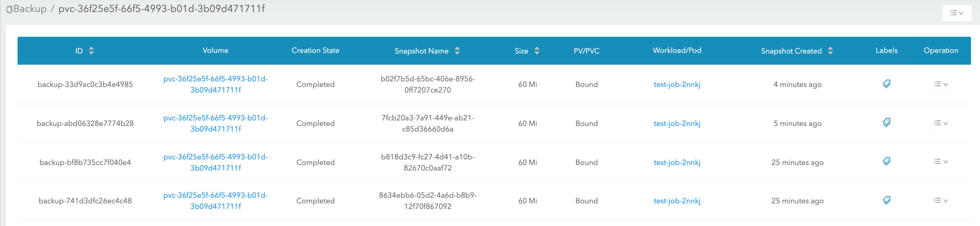Open the pvc volume link in first row
Viewport: 980px width, 226px height.
tap(216, 84)
